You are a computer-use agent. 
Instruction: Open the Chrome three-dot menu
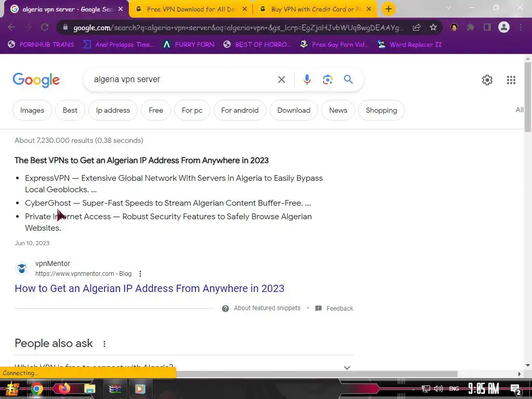pyautogui.click(x=521, y=28)
